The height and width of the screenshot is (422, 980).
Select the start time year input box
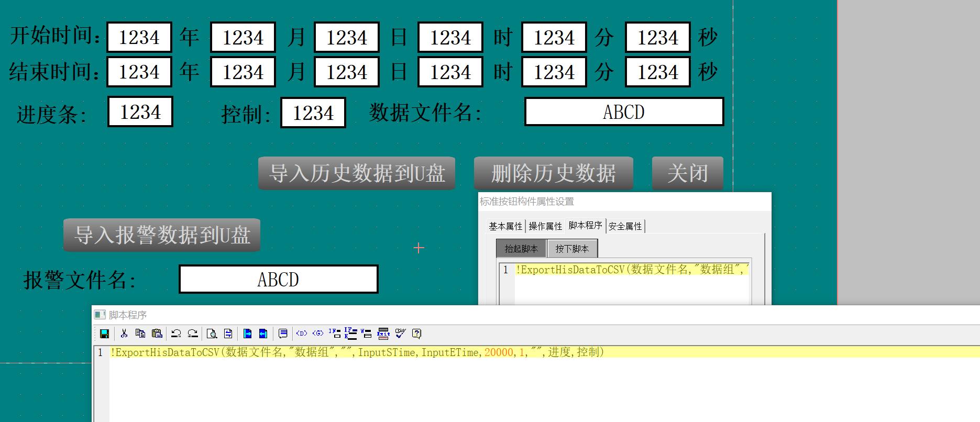tap(139, 37)
